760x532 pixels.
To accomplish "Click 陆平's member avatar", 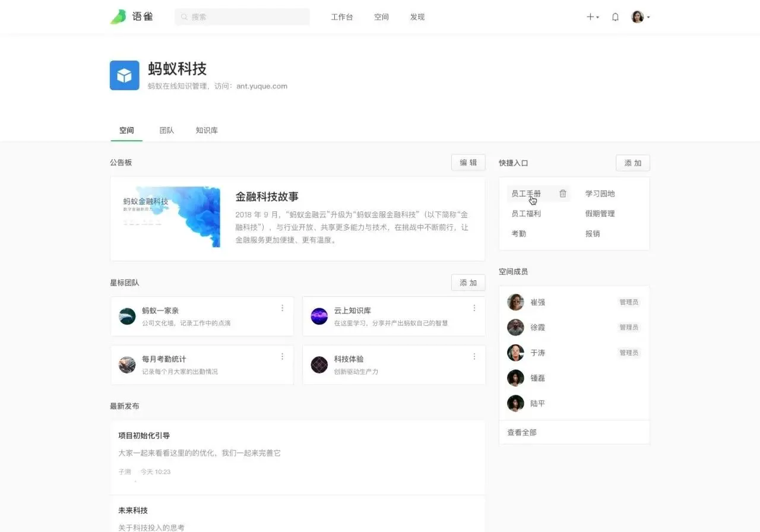I will [515, 404].
